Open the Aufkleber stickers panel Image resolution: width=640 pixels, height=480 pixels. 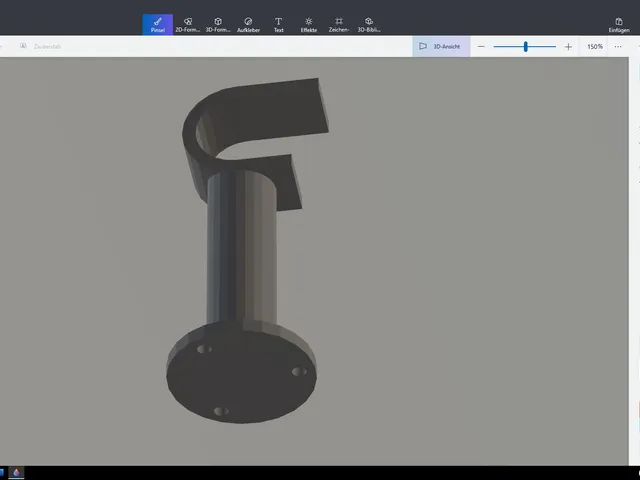248,24
